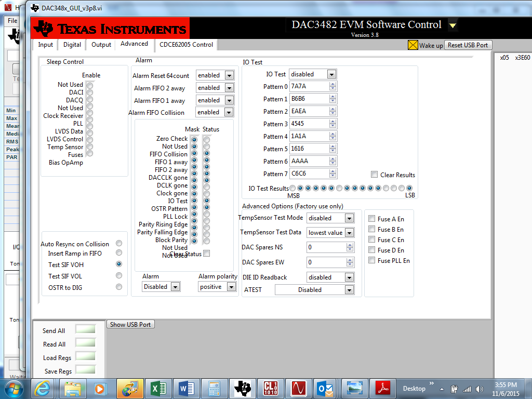Viewport: 532px width, 399px height.
Task: Show hidden system tray icons
Action: pyautogui.click(x=442, y=389)
